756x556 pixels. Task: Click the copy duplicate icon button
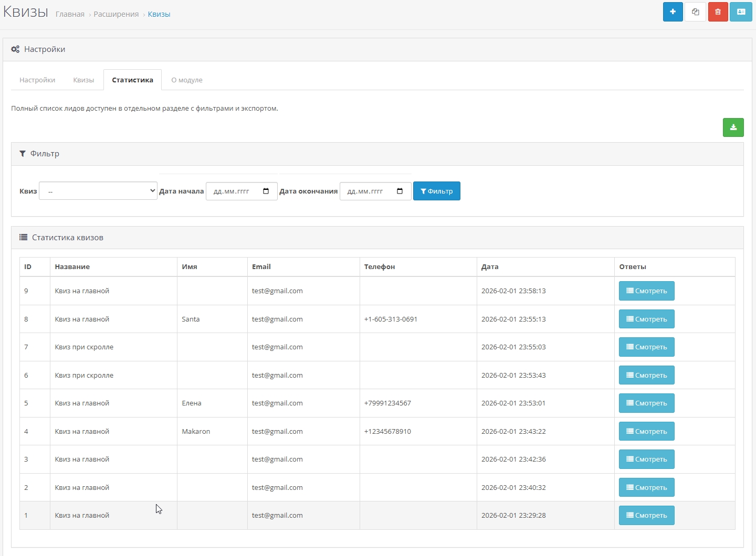(695, 12)
